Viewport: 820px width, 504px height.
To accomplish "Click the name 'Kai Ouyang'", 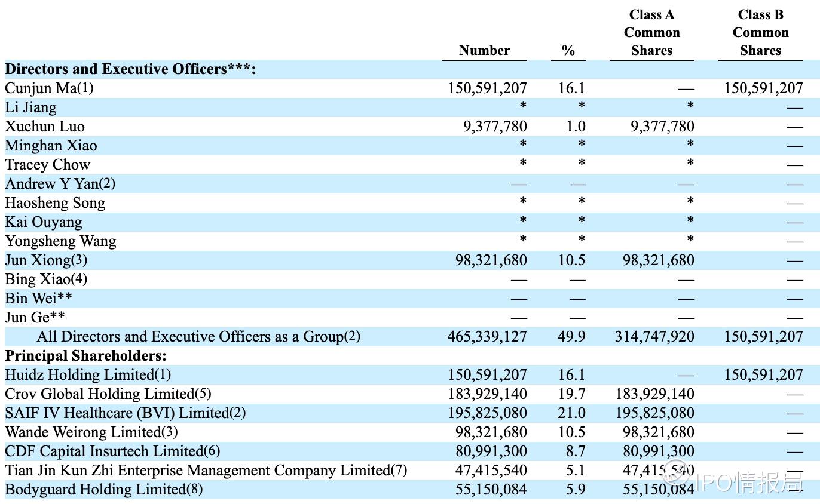I will [44, 222].
